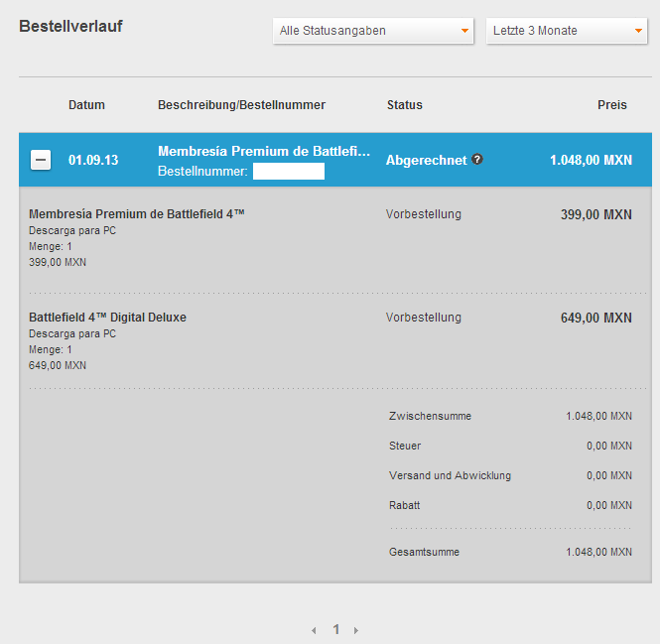Collapse the 01.09.13 order with minus button
Screen dimensions: 660x644
(x=41, y=160)
